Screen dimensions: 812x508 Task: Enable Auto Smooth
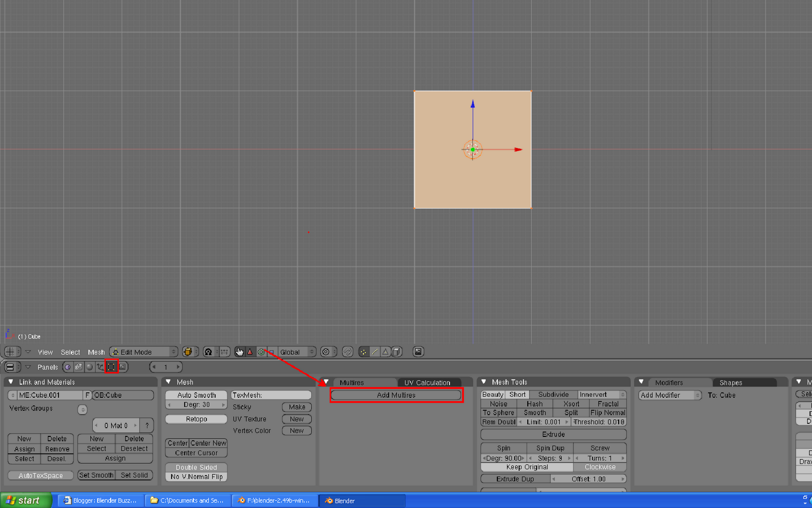pyautogui.click(x=196, y=395)
